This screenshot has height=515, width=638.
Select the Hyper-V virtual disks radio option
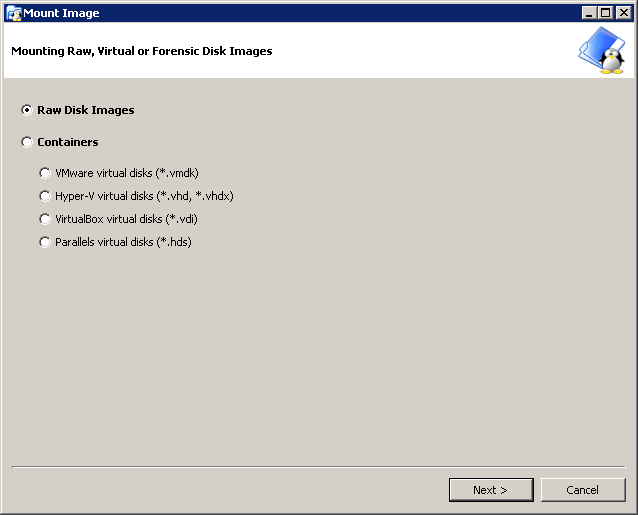click(x=45, y=196)
